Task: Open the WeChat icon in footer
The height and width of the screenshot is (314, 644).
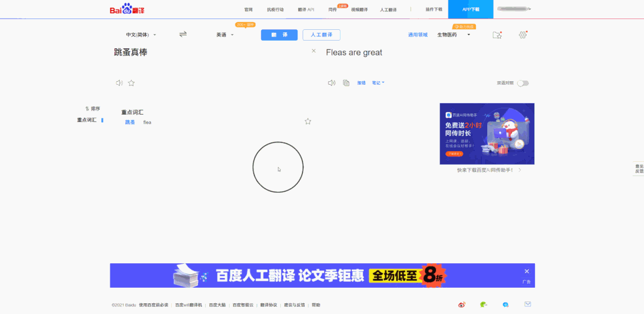Action: coord(484,304)
